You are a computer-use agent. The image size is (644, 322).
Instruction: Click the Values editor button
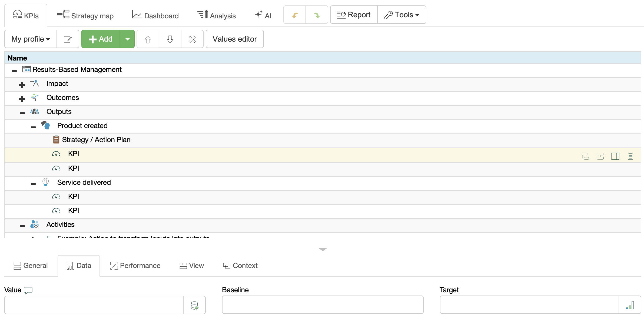coord(234,39)
